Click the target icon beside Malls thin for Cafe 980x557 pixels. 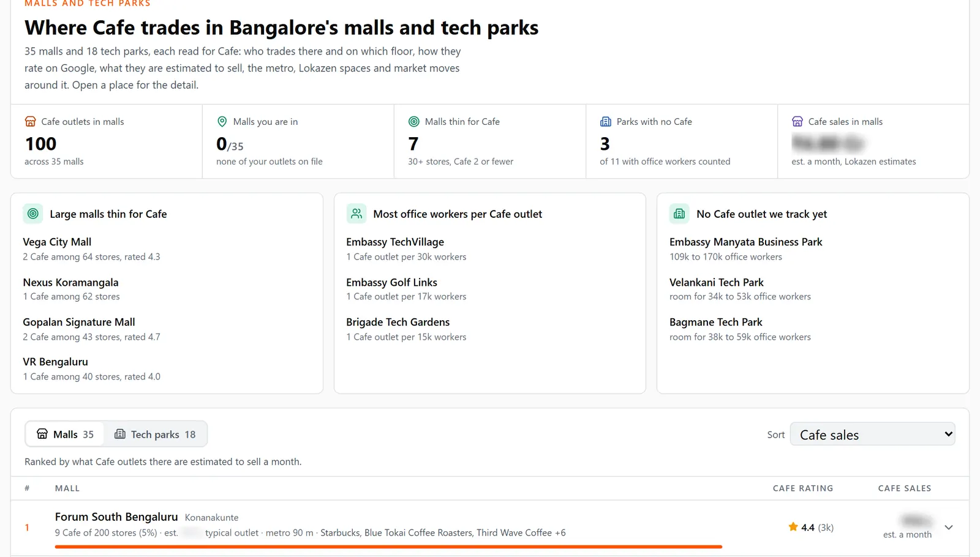coord(414,122)
